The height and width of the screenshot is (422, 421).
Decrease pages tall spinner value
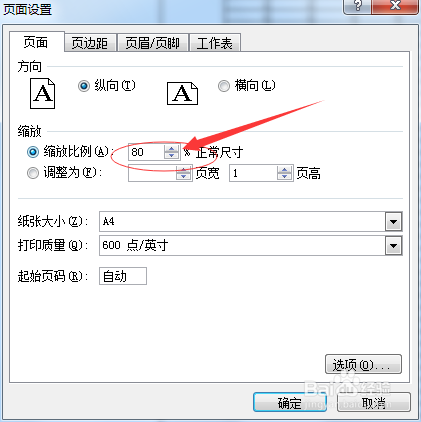click(x=284, y=177)
